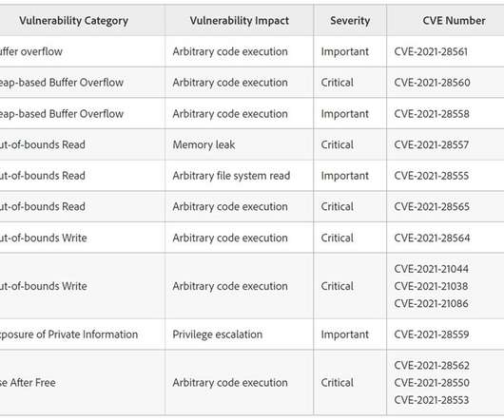Click CVE-2021-28550 entry
Viewport: 504px width, 420px height.
click(x=432, y=383)
